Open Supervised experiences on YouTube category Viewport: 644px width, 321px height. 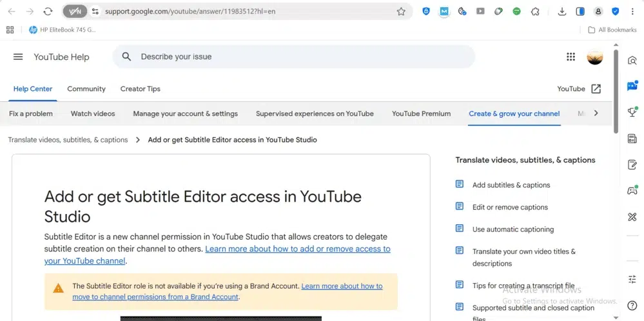point(315,113)
